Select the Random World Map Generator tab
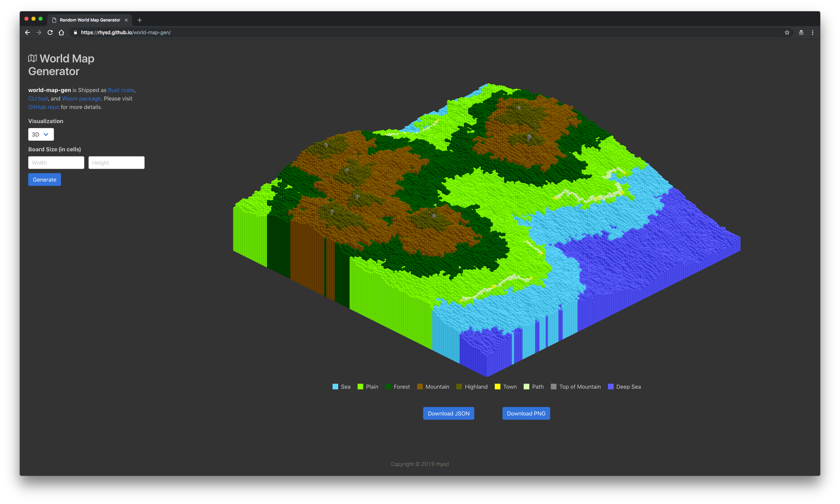 click(x=90, y=20)
